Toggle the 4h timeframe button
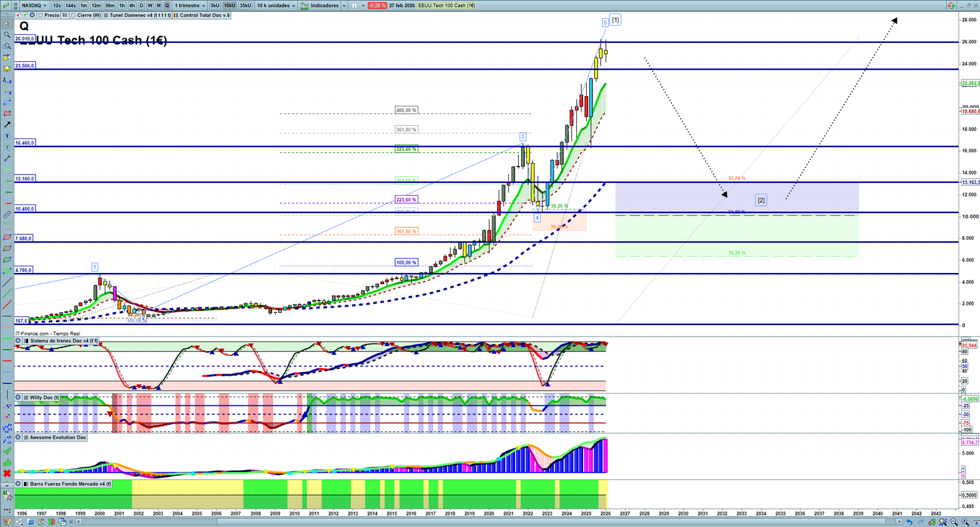 click(132, 6)
